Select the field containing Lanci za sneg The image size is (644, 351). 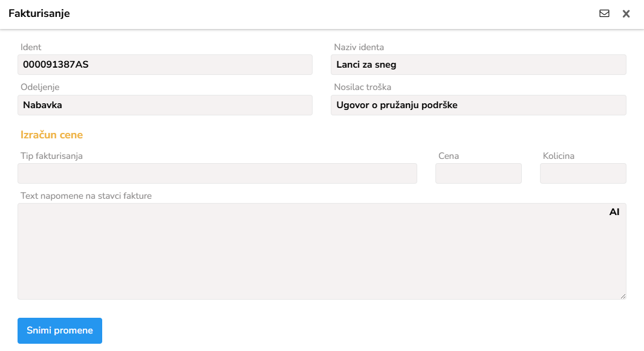(478, 65)
